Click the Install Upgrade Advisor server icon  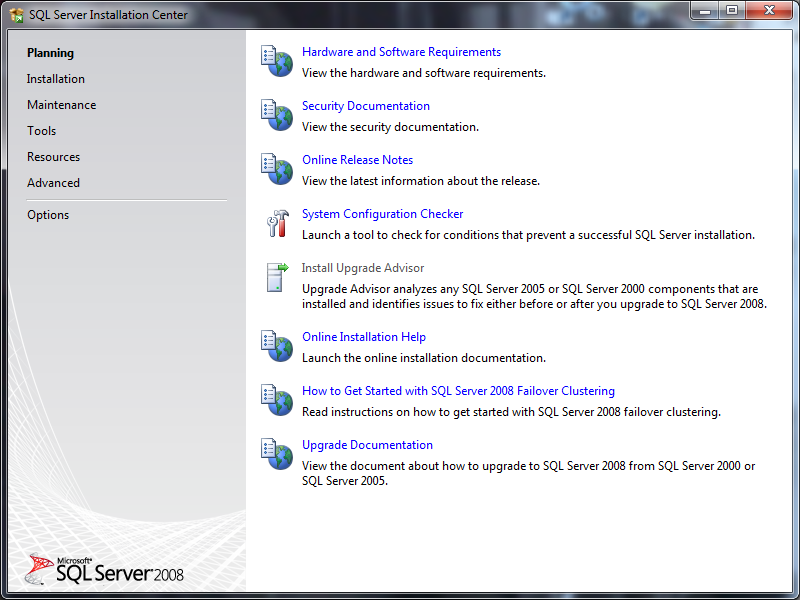[x=277, y=277]
